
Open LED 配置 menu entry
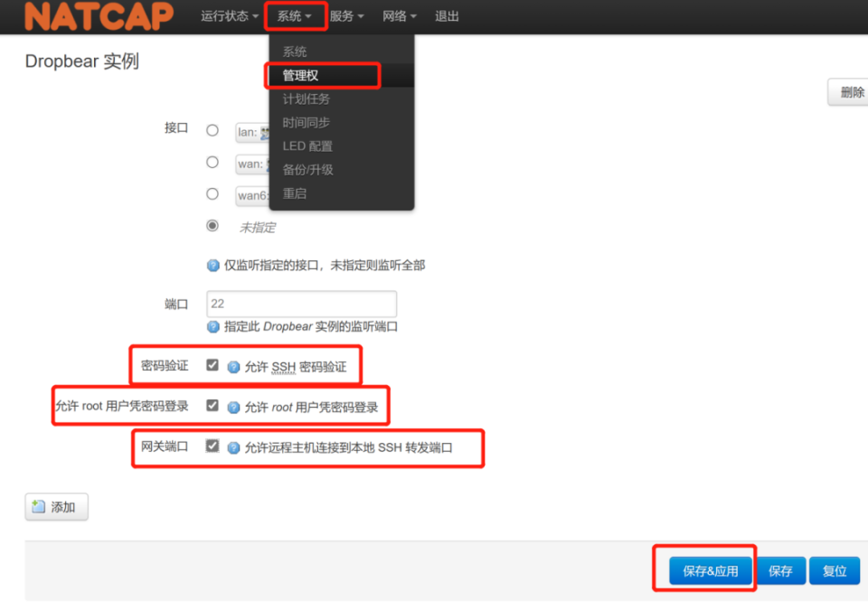click(342, 146)
